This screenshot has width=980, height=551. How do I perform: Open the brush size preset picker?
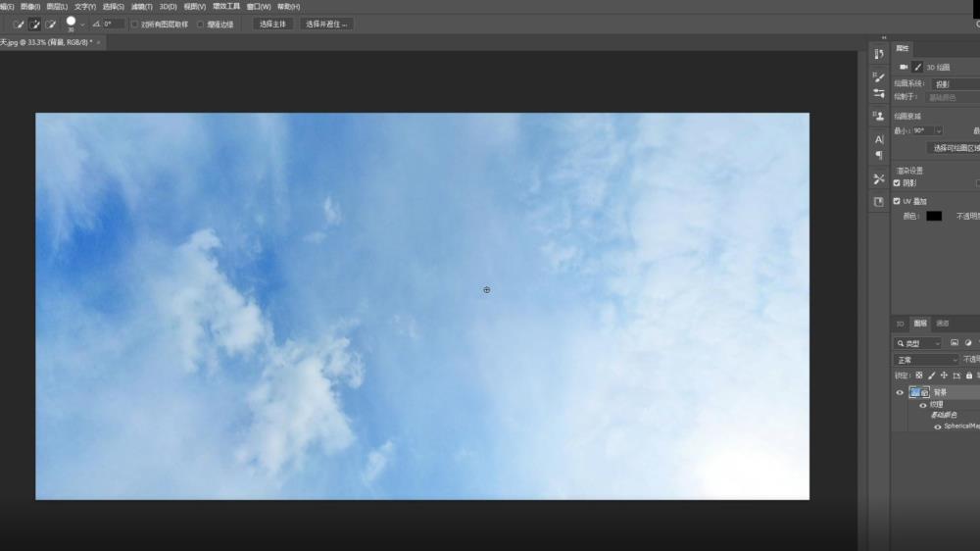pyautogui.click(x=82, y=25)
